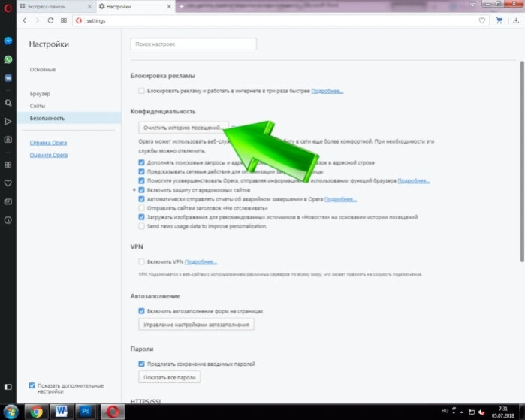Screen dimensions: 525x420
Task: Toggle show advanced settings checkbox
Action: pyautogui.click(x=32, y=385)
